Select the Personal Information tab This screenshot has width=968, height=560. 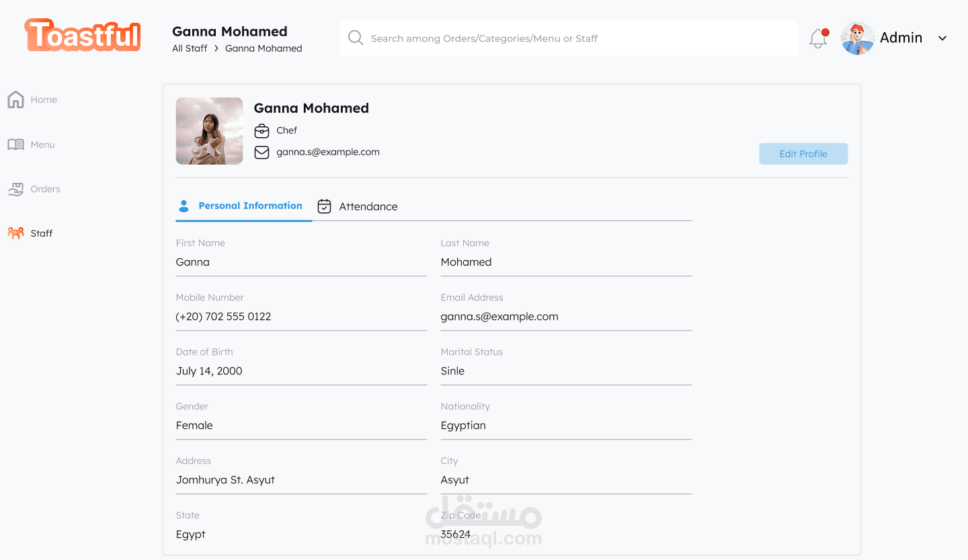tap(250, 206)
